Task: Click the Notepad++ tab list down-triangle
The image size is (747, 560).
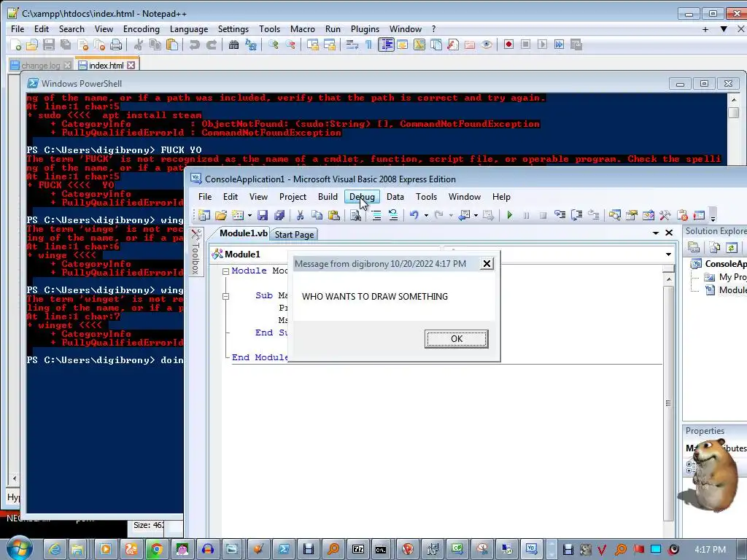Action: (x=724, y=29)
